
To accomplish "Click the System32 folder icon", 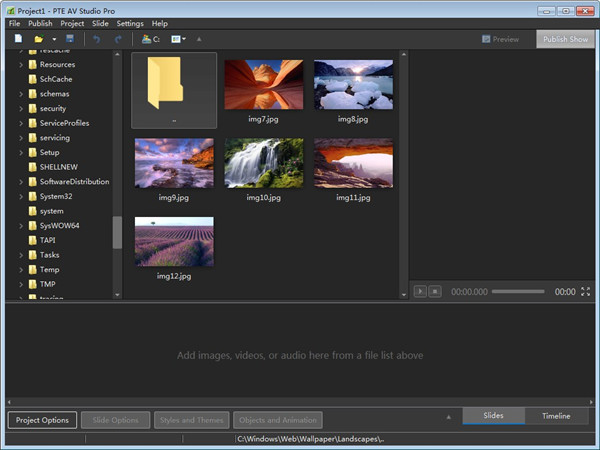I will [x=33, y=196].
